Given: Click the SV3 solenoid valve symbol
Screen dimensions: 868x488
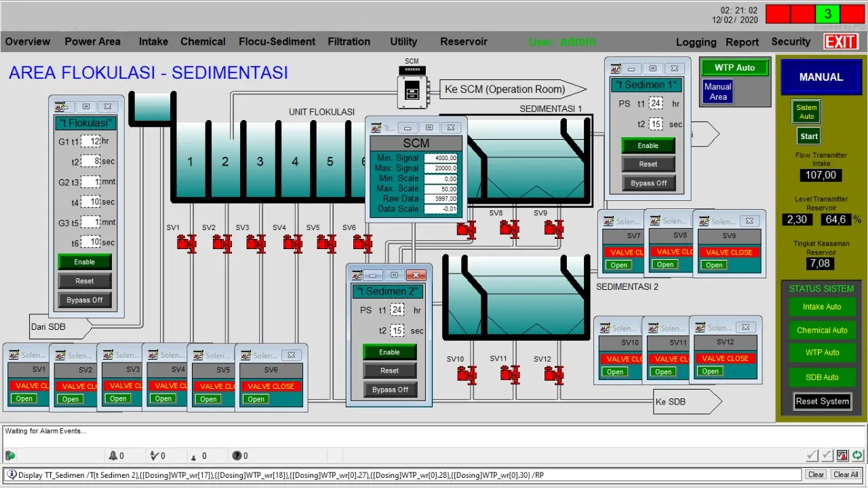Looking at the screenshot, I should pyautogui.click(x=256, y=243).
